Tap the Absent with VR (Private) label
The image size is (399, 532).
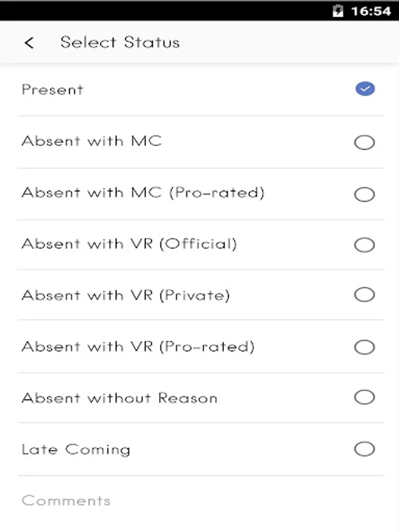[126, 295]
